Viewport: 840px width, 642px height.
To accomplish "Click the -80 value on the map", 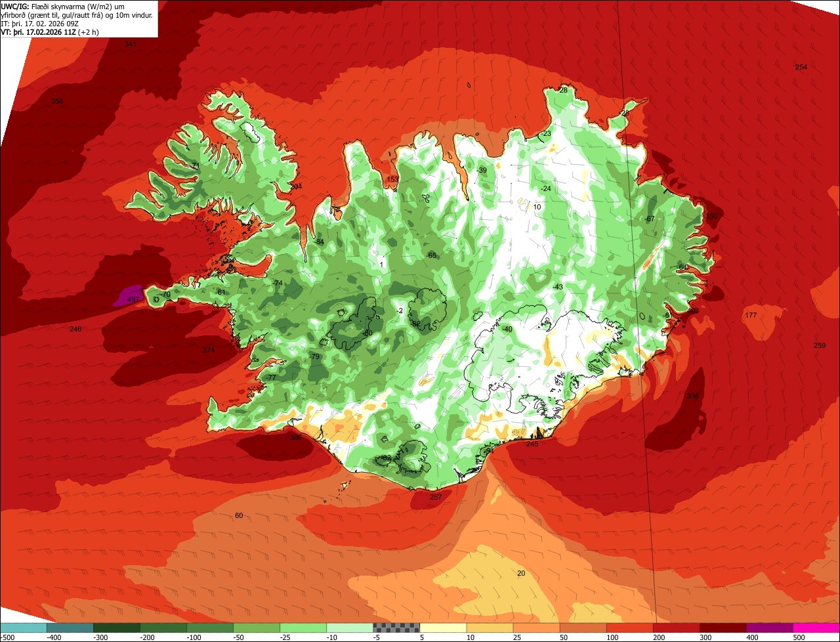I will [x=367, y=333].
